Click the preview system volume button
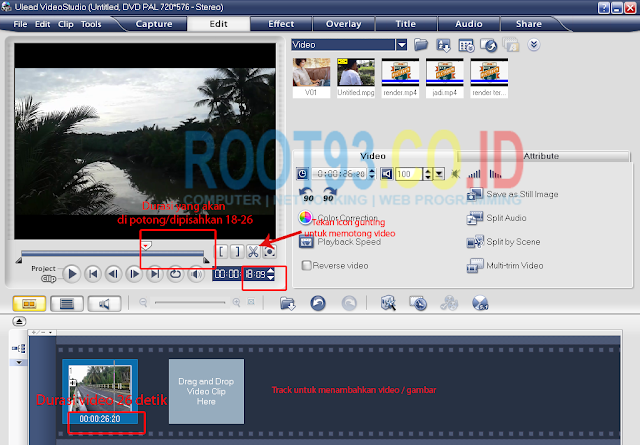Screen dimensions: 640x445 coord(196,274)
